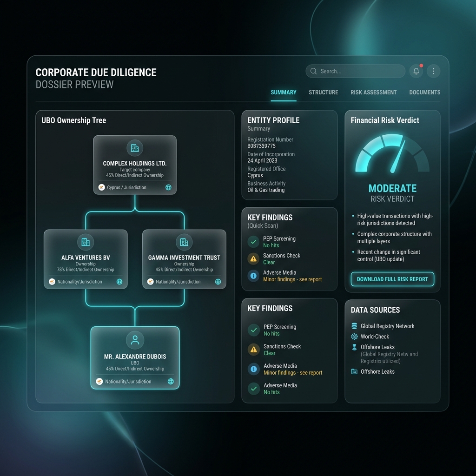Click registration number 8087339775

coord(261,146)
